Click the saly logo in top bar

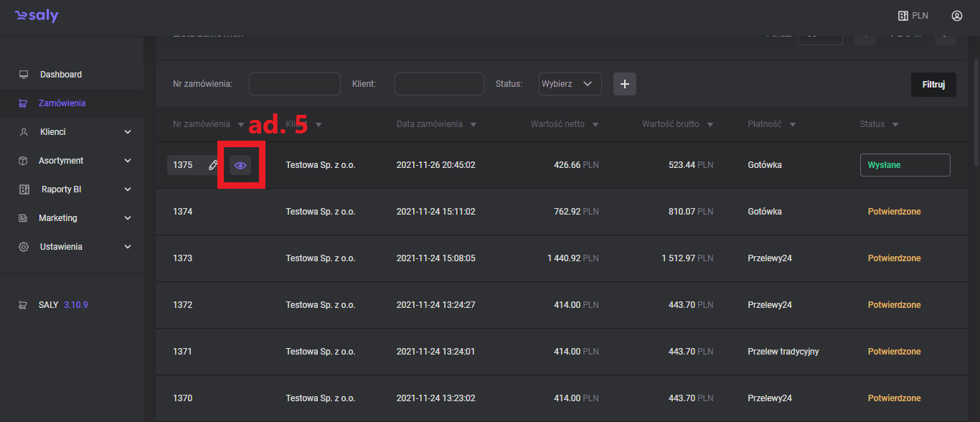(x=37, y=16)
